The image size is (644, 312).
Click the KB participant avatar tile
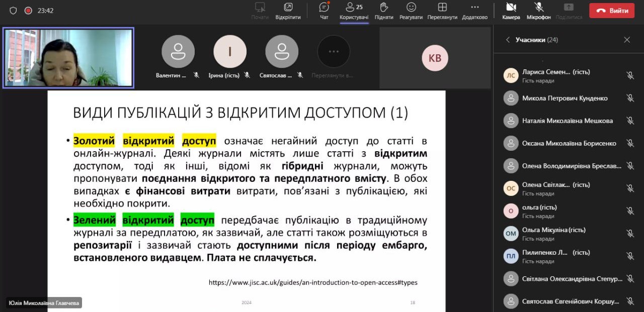435,58
